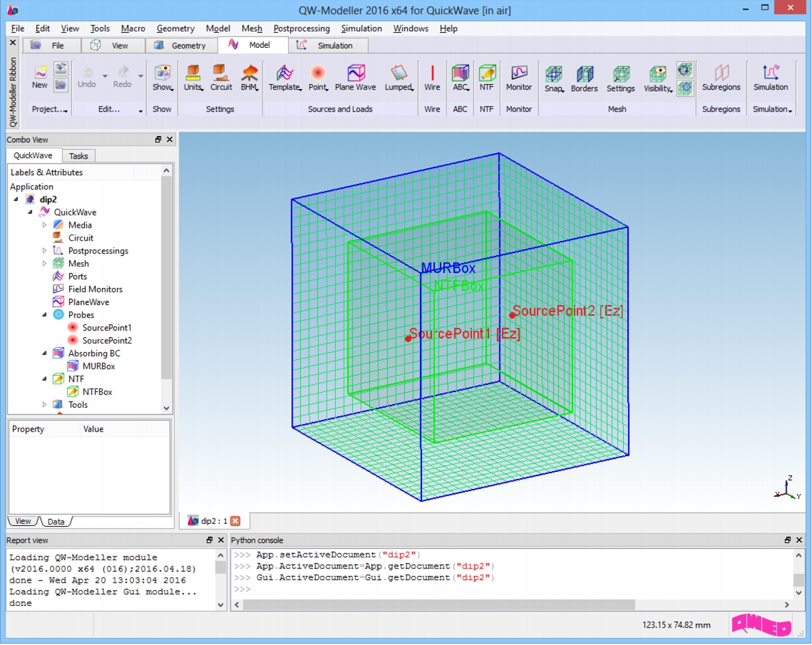Open the BHM settings tool
The image size is (812, 645).
pyautogui.click(x=250, y=78)
